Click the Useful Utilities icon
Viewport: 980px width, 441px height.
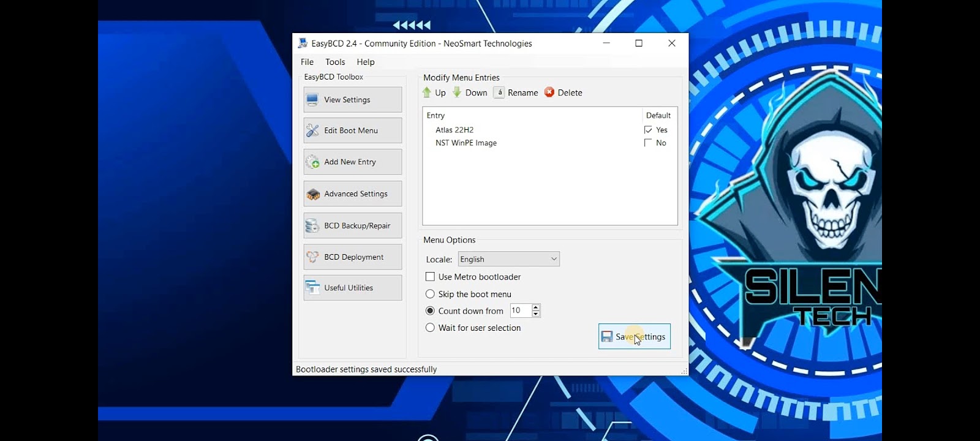pyautogui.click(x=312, y=287)
